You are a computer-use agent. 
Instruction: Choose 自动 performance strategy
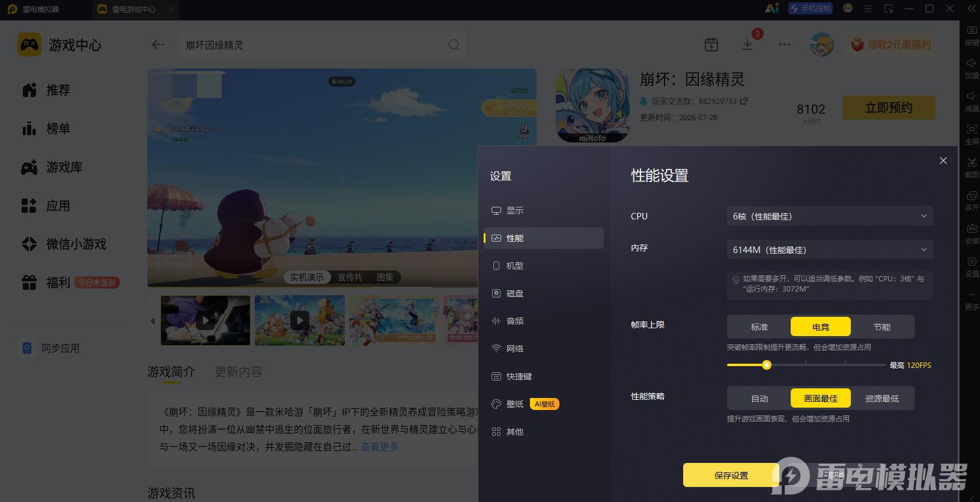[759, 398]
